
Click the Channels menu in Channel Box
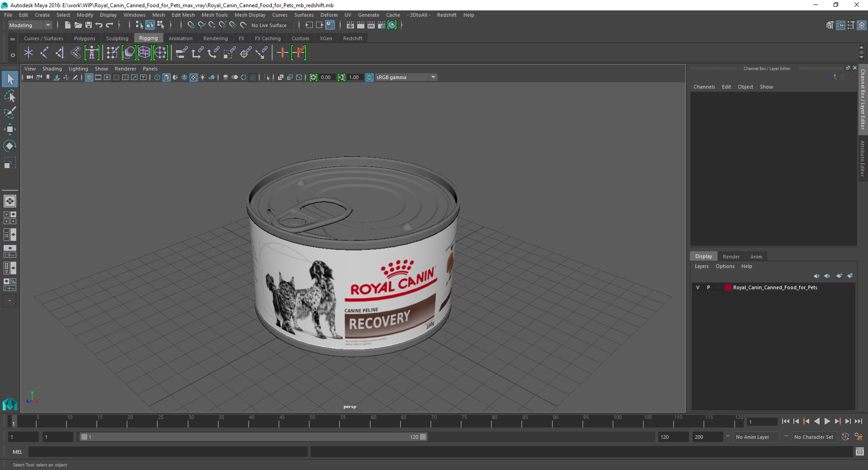click(x=704, y=87)
